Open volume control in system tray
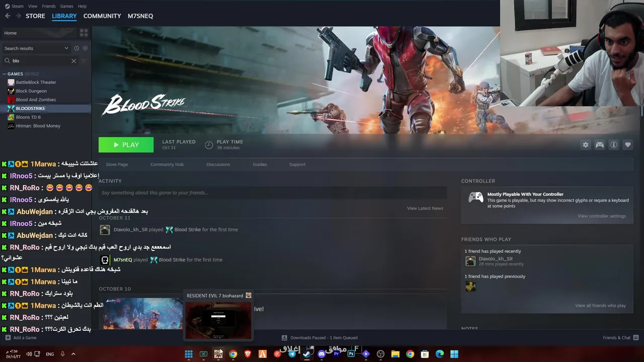 pyautogui.click(x=29, y=354)
